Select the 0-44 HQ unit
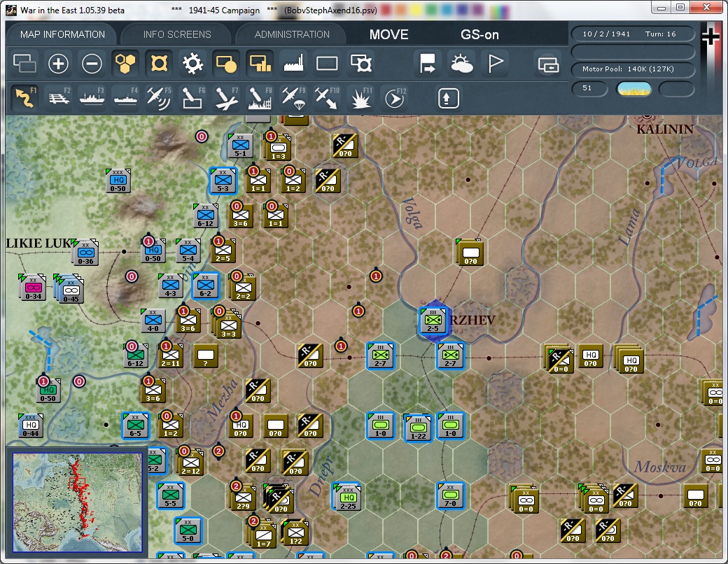Image resolution: width=728 pixels, height=564 pixels. 31,425
